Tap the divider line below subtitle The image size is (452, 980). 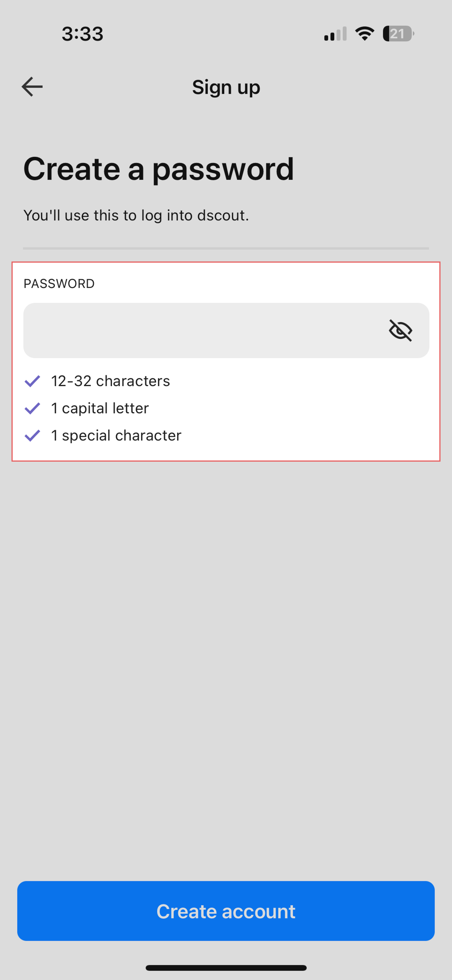(x=226, y=248)
